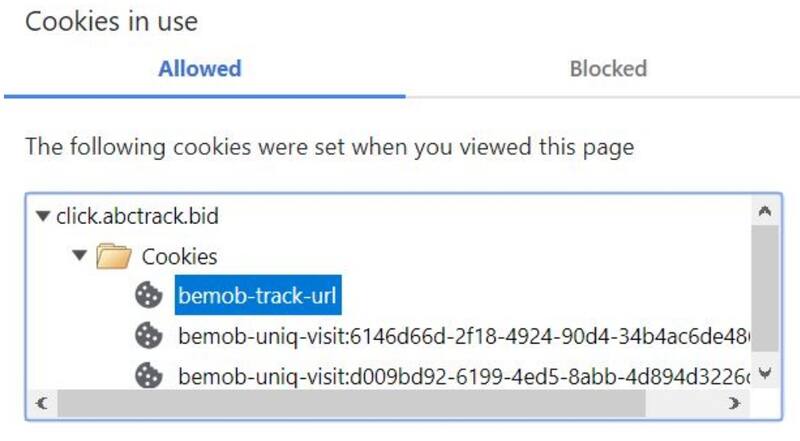The height and width of the screenshot is (441, 800).
Task: Collapse the Cookies folder triangle
Action: coord(79,256)
